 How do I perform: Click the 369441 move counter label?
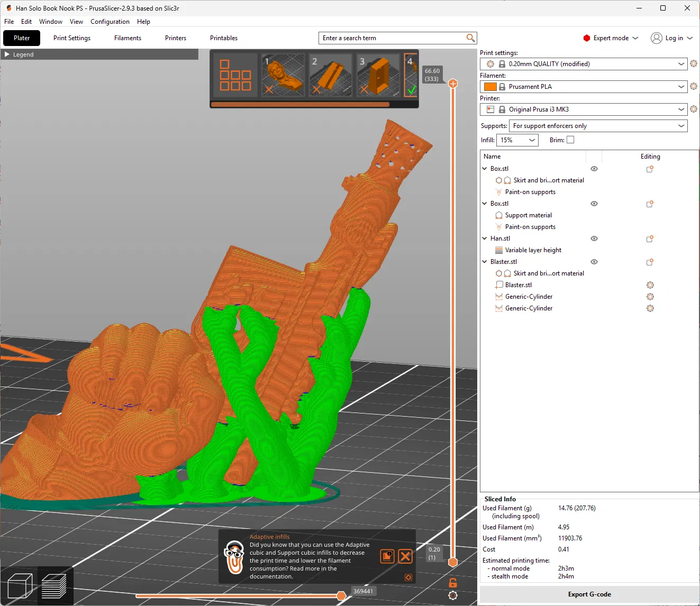(363, 591)
